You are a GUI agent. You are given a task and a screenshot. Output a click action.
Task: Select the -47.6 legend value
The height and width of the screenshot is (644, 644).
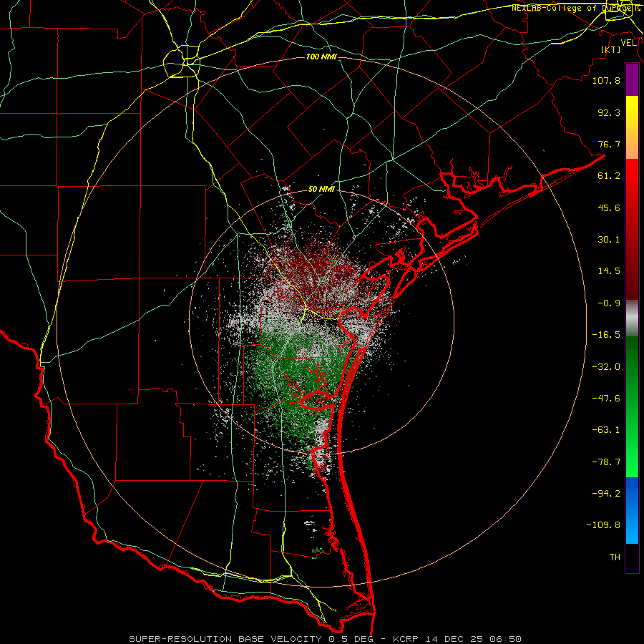pyautogui.click(x=606, y=399)
